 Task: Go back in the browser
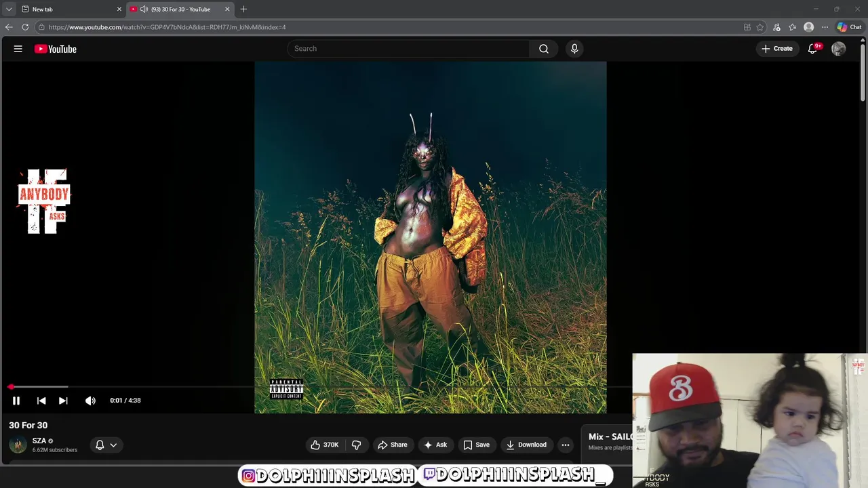[x=9, y=27]
